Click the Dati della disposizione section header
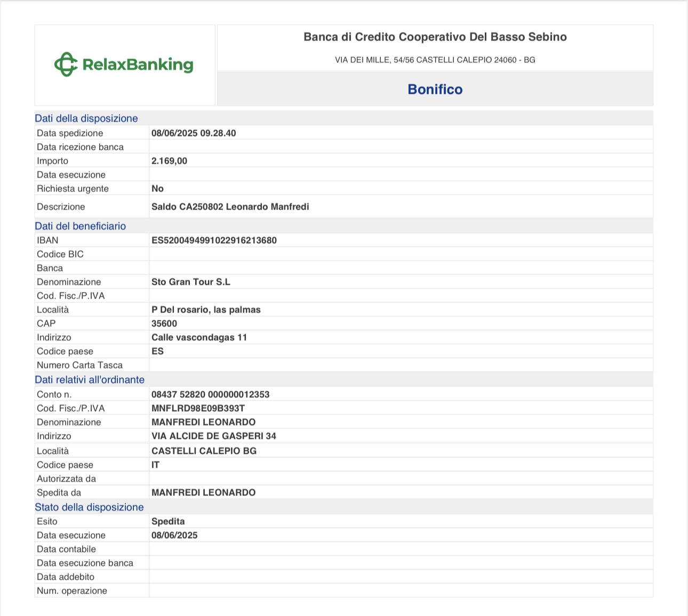 [86, 118]
